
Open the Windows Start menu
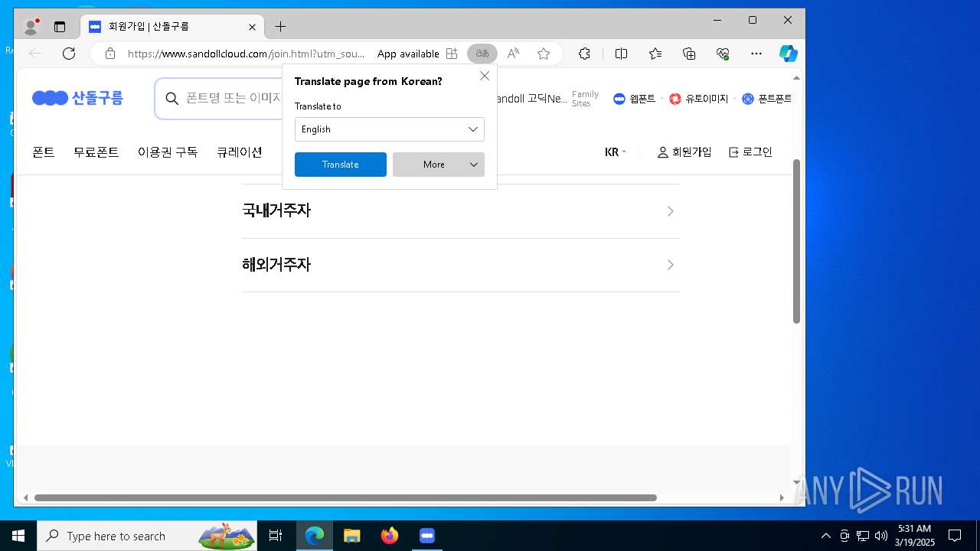[x=18, y=536]
